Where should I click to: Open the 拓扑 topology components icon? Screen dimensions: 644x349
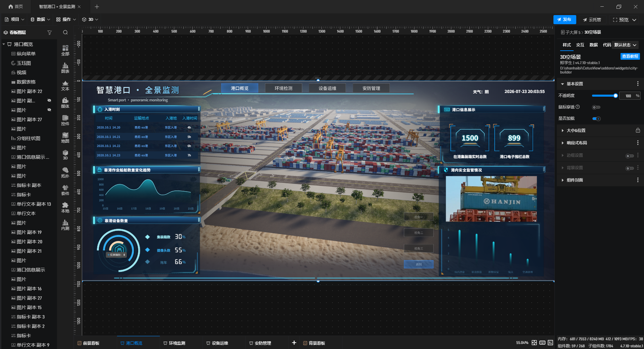pos(65,172)
